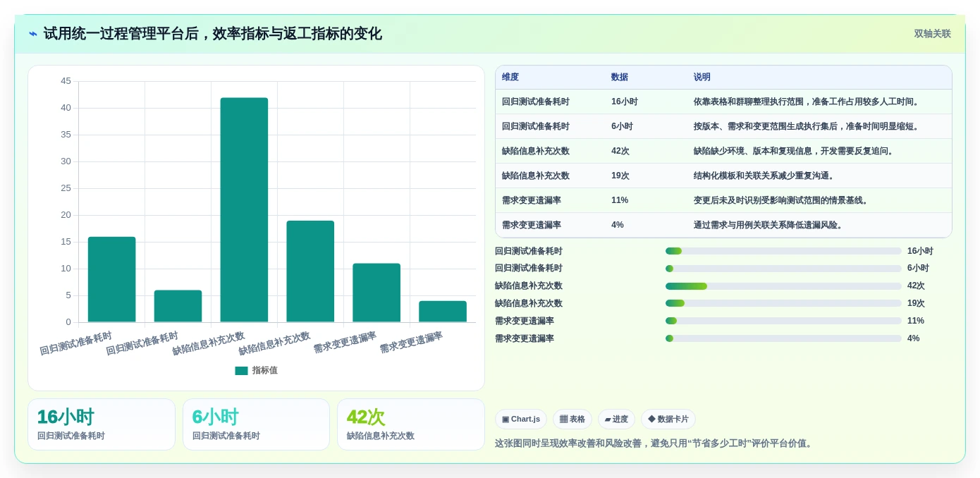Screen dimensions: 980x478
Task: Click the chart bar reaching 11
Action: pyautogui.click(x=376, y=293)
